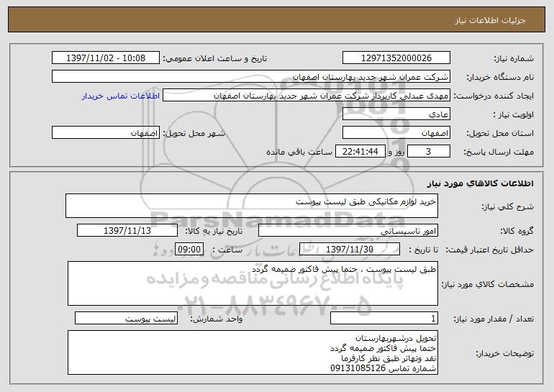This screenshot has height=392, width=554.
Task: Click the استان محل تحویل label
Action: tap(500, 133)
